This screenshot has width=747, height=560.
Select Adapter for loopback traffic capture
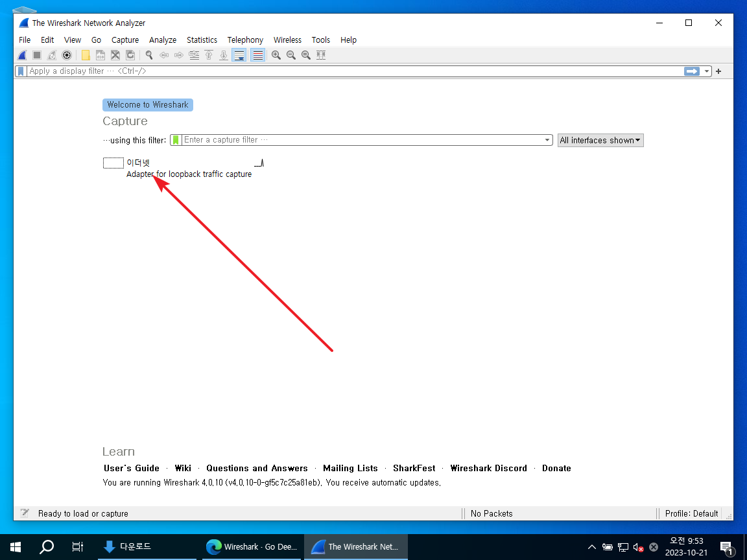(x=189, y=174)
